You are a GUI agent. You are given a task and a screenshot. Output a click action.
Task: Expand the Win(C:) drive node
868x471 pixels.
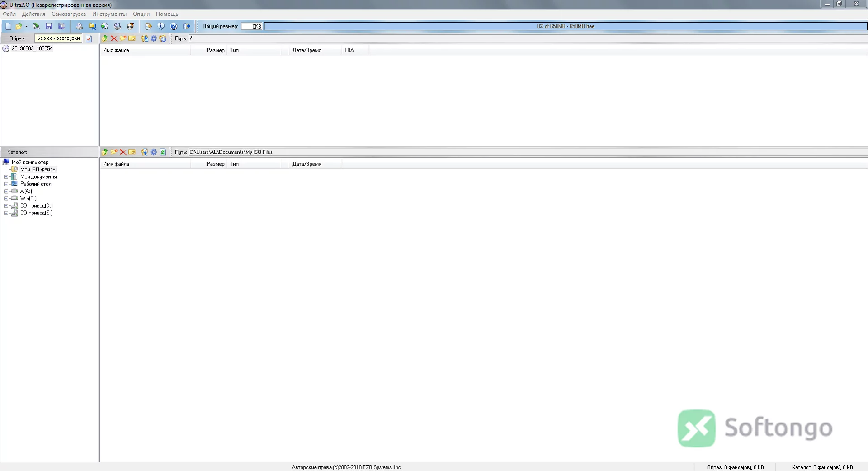point(6,199)
